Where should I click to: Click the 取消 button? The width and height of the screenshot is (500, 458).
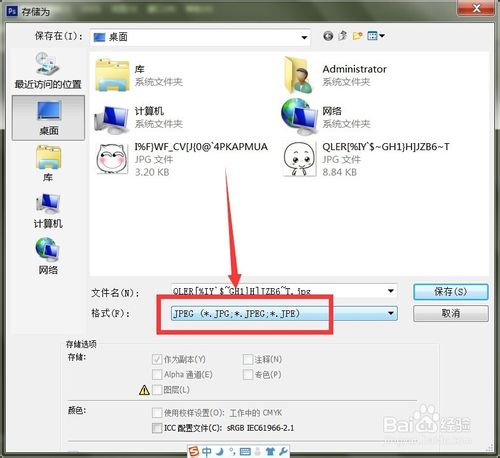(451, 313)
